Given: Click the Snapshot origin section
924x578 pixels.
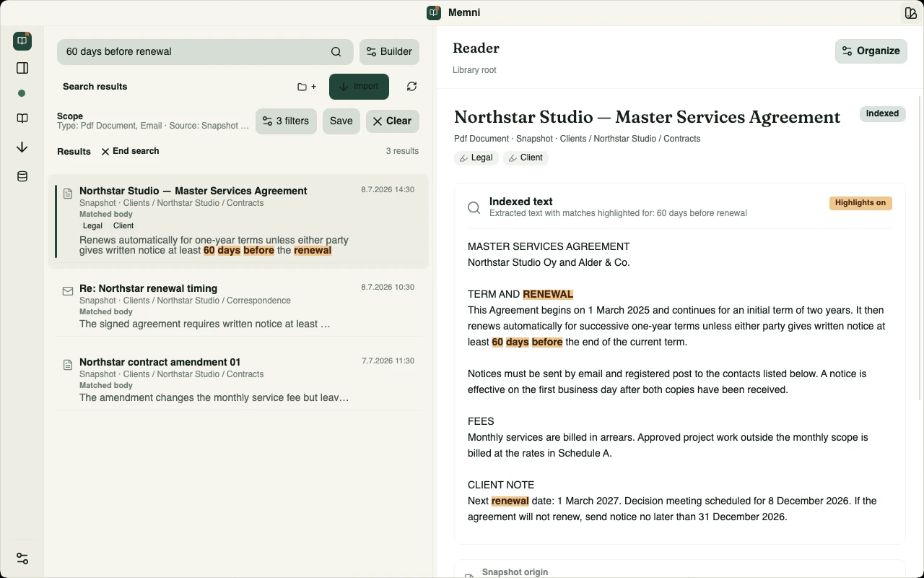Looking at the screenshot, I should pyautogui.click(x=679, y=569).
